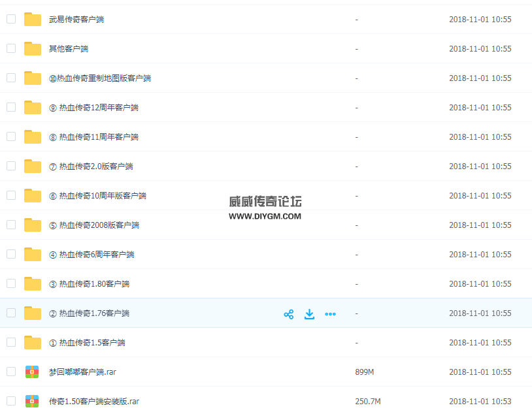Open ⑨ 热血传奇12周年客户端 folder name
Image resolution: width=532 pixels, height=414 pixels.
(93, 108)
